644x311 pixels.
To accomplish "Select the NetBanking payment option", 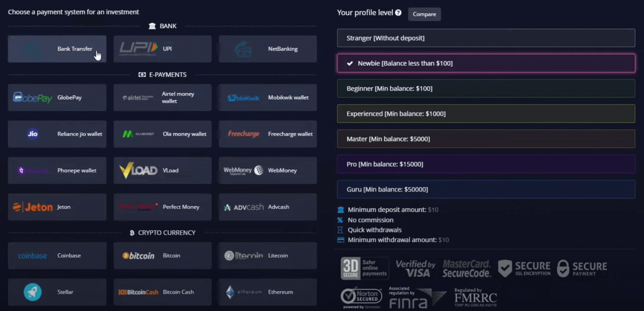I will (268, 49).
